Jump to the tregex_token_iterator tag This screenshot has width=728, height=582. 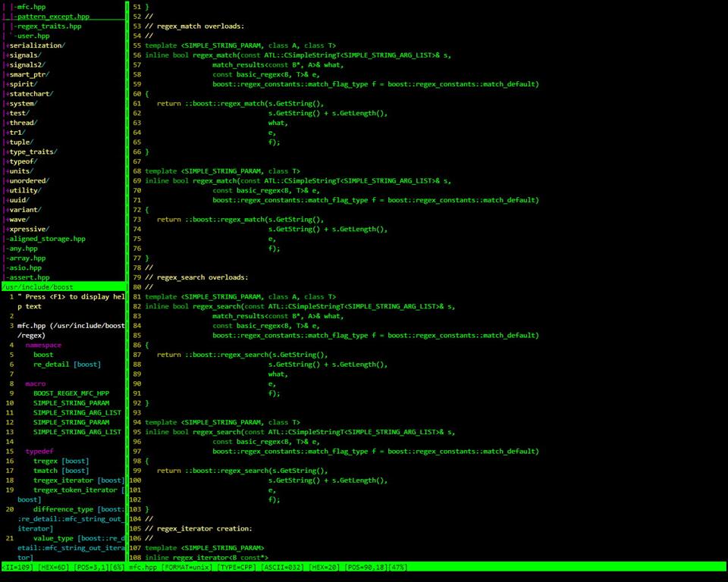click(x=75, y=490)
